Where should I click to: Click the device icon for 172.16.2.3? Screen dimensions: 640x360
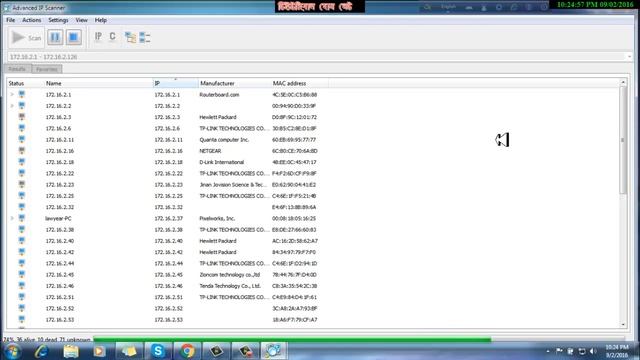click(x=22, y=117)
